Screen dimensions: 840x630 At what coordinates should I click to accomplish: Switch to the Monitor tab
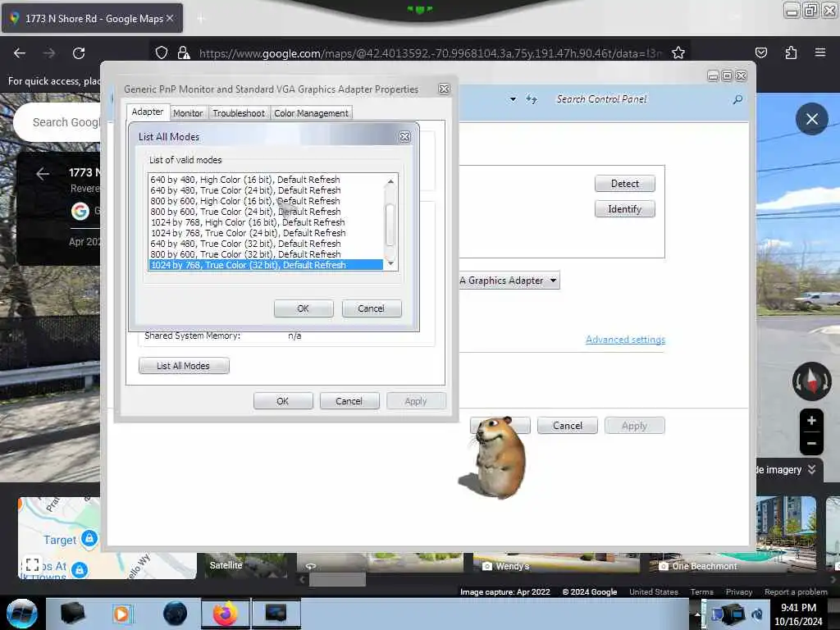(188, 113)
